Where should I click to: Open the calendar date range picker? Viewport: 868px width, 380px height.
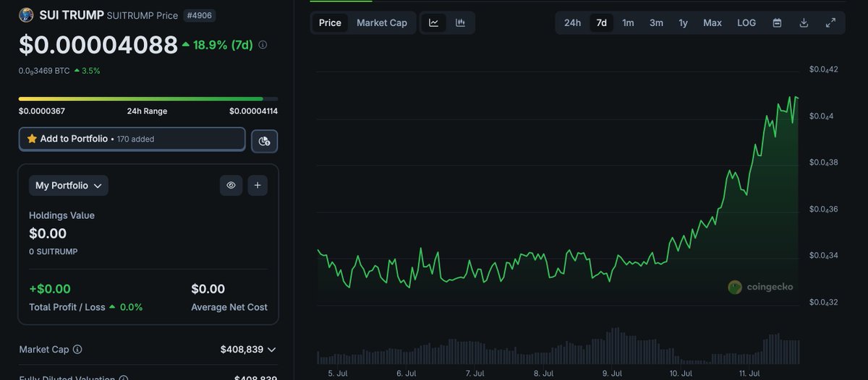777,22
